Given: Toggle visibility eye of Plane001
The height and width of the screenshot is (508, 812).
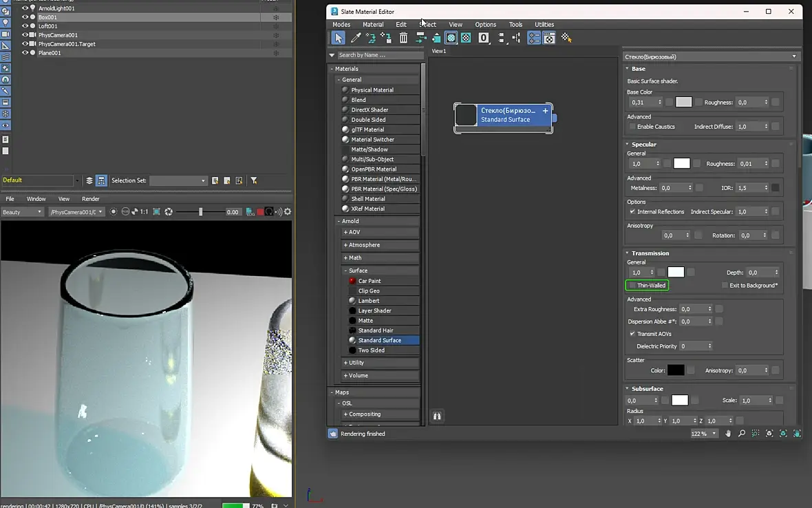Looking at the screenshot, I should 25,53.
